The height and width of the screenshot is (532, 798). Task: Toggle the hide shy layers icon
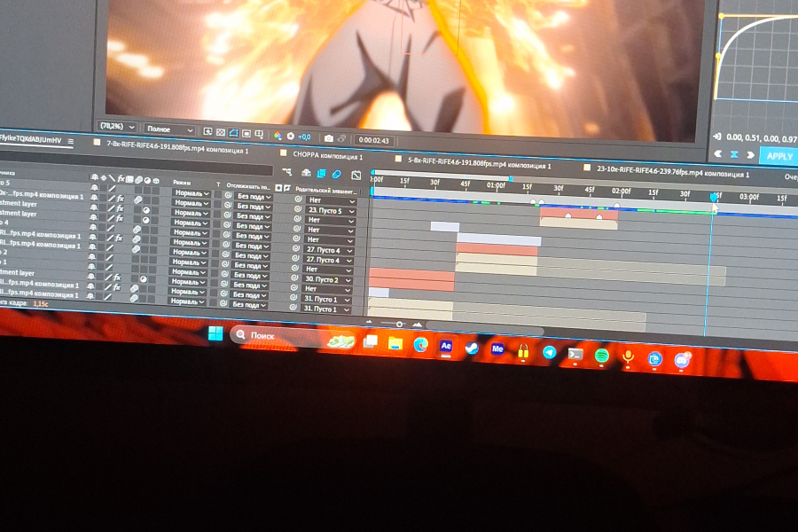point(306,173)
